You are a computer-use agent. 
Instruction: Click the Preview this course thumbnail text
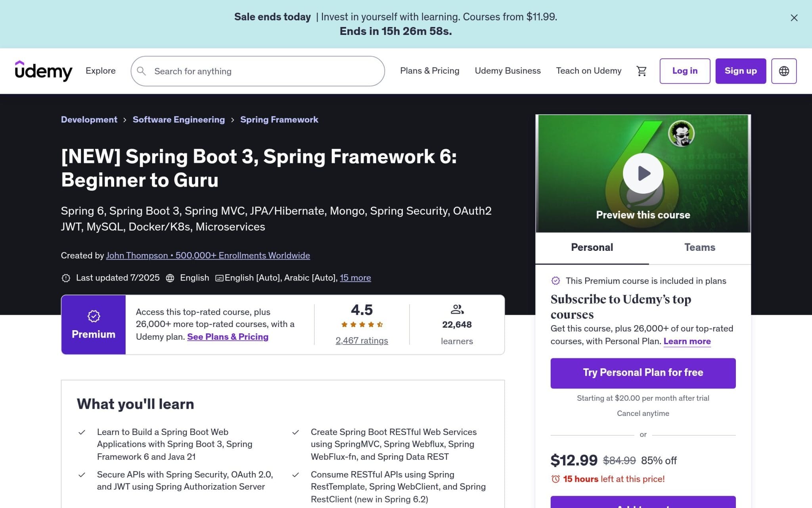[643, 215]
